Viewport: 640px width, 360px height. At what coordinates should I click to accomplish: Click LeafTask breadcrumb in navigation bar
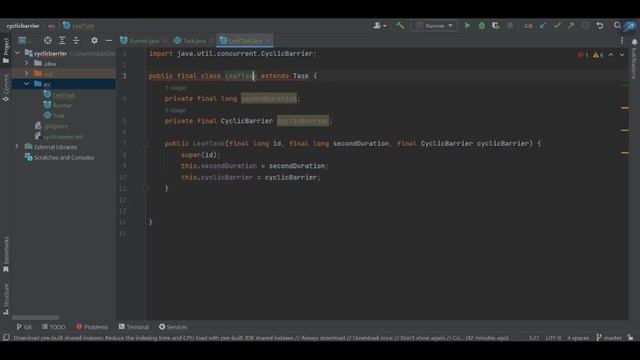coord(78,26)
